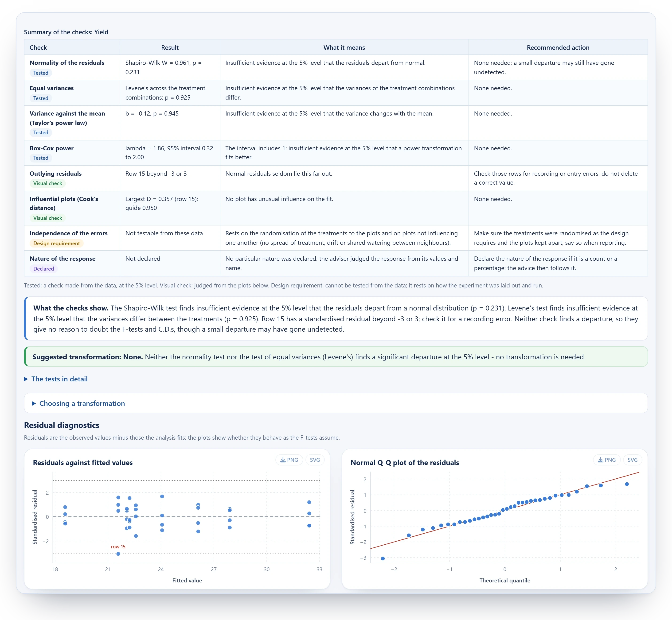Select Visual check badge under Influential plots
The image size is (672, 620).
[48, 218]
